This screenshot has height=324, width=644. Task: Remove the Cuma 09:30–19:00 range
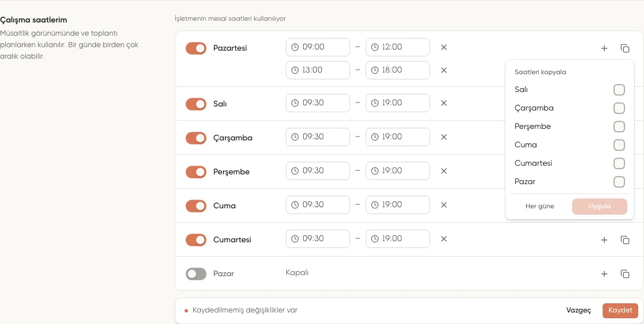pyautogui.click(x=443, y=205)
